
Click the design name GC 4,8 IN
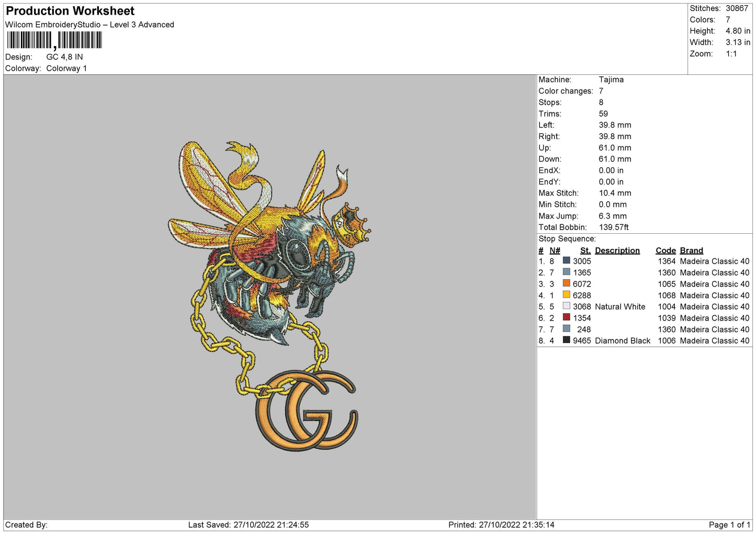[x=64, y=57]
